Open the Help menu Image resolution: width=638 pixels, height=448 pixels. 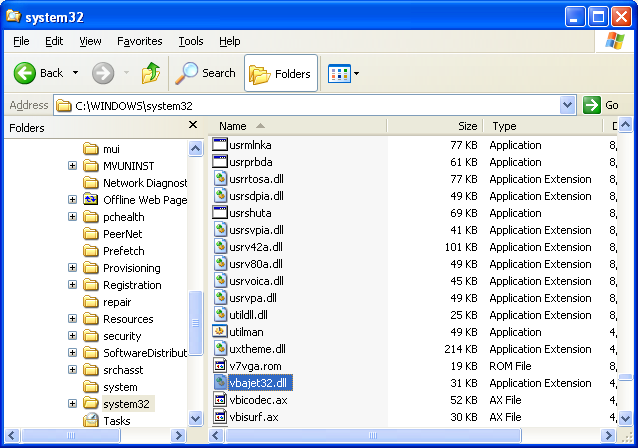(x=229, y=41)
